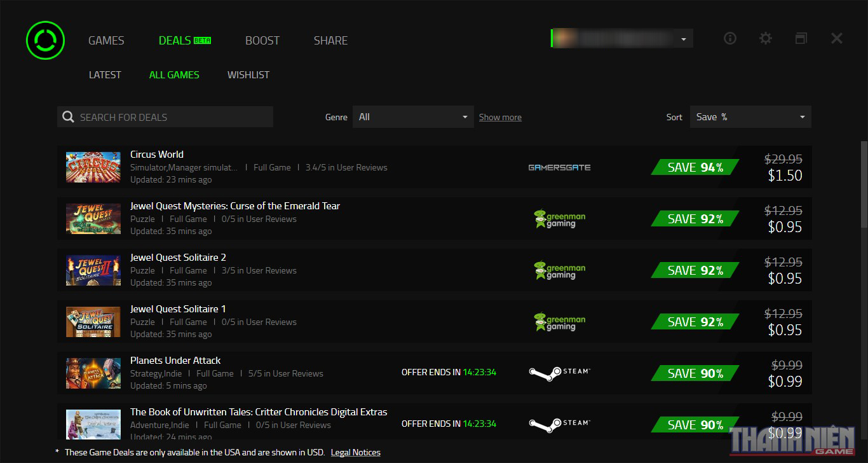
Task: Click $0.99 price for Planets Under Attack
Action: coord(785,382)
